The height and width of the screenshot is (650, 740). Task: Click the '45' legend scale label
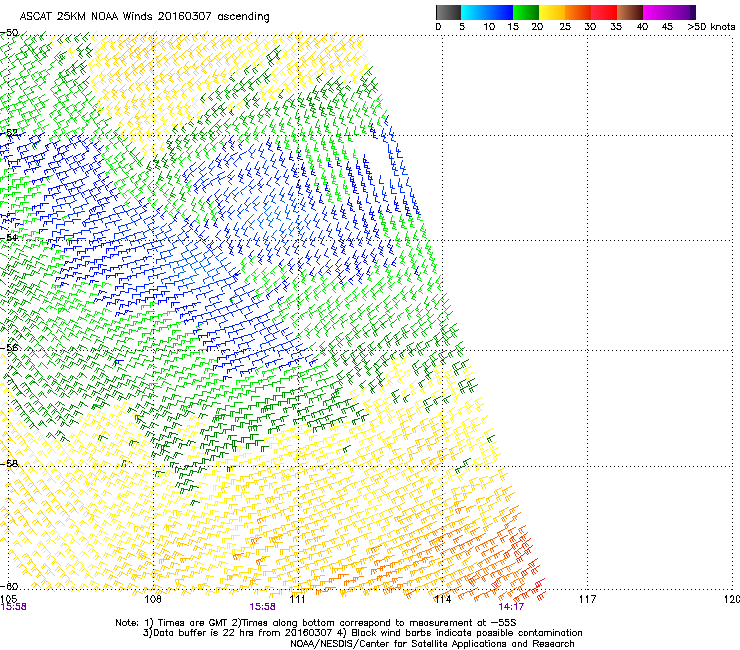point(667,27)
